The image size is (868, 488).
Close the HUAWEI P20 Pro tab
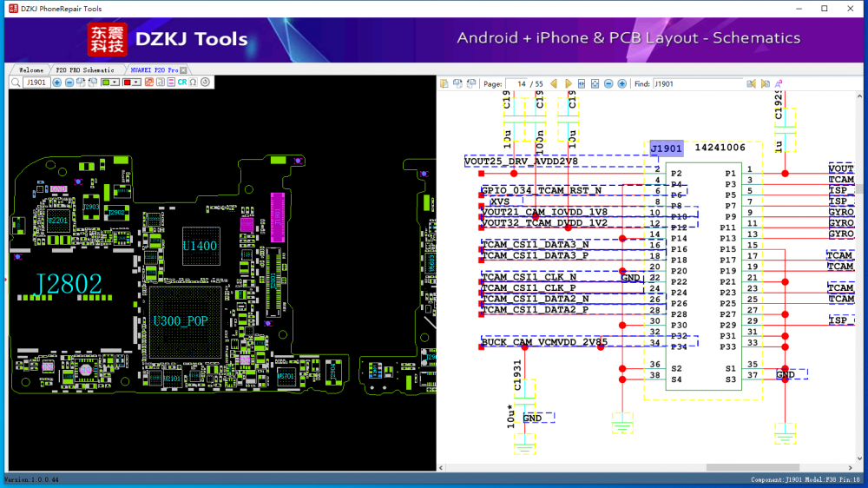184,69
